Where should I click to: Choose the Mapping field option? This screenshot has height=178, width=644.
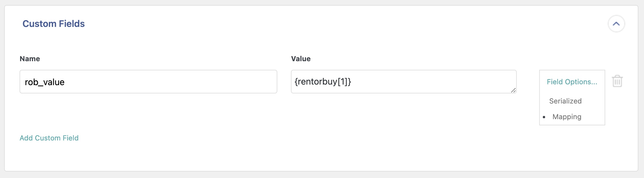(x=567, y=117)
